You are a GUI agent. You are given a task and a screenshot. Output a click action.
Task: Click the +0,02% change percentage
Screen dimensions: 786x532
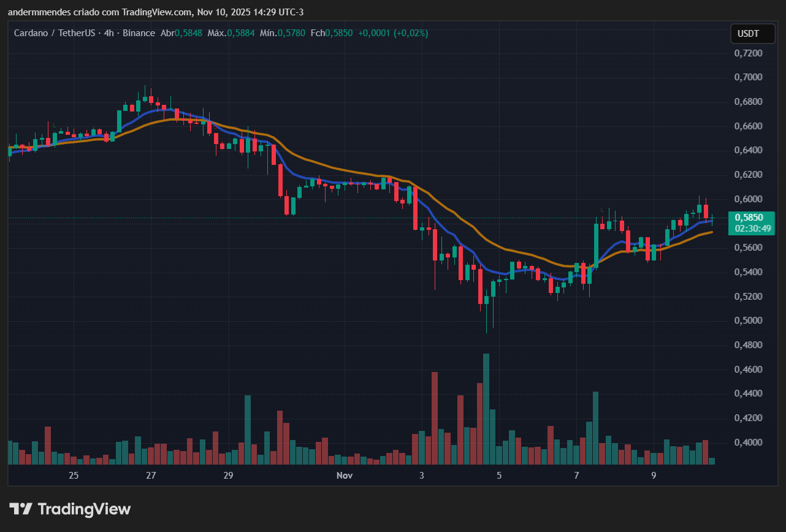click(410, 33)
